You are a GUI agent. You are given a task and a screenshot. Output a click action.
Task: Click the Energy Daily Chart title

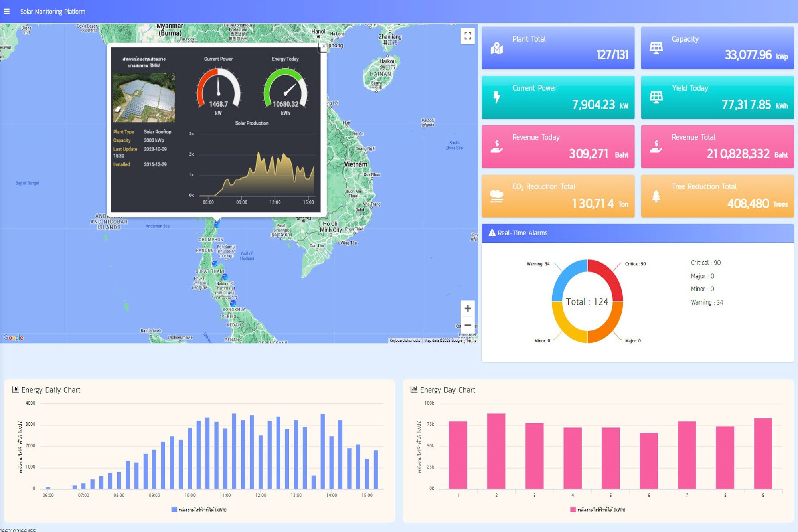point(51,390)
